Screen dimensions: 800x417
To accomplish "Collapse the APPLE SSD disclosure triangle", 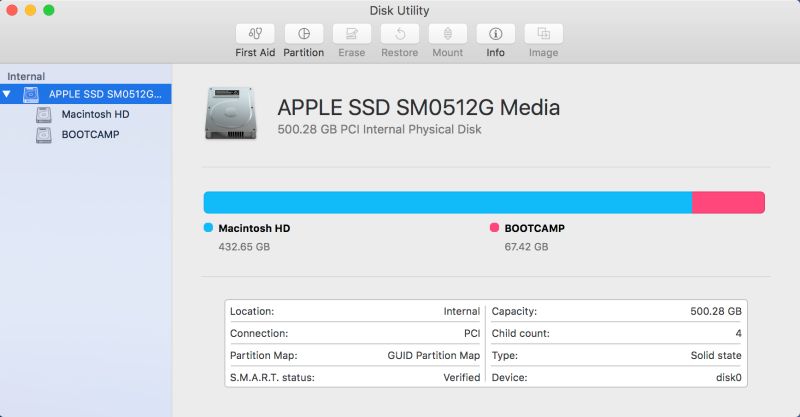I will (x=7, y=94).
